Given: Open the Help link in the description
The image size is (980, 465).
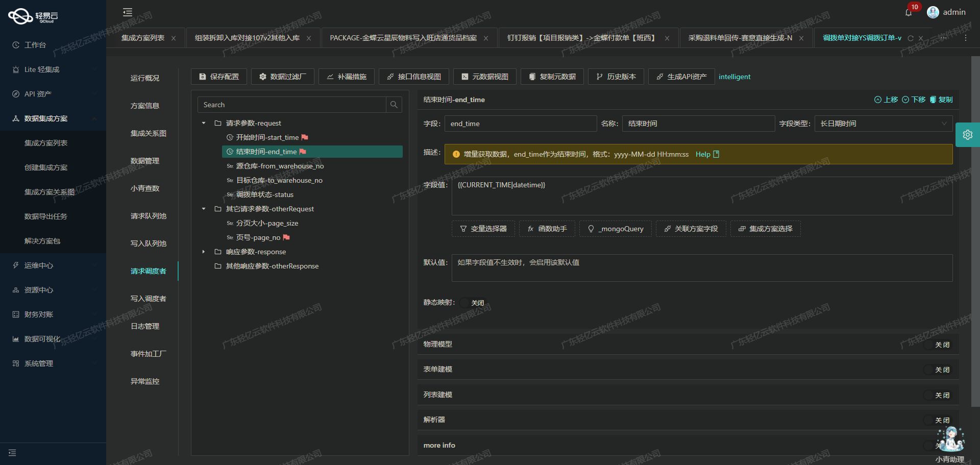Looking at the screenshot, I should click(707, 154).
